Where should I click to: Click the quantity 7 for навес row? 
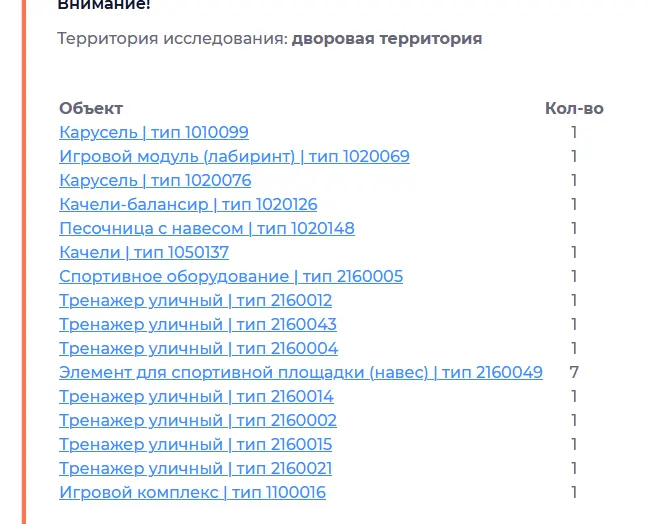pyautogui.click(x=574, y=373)
